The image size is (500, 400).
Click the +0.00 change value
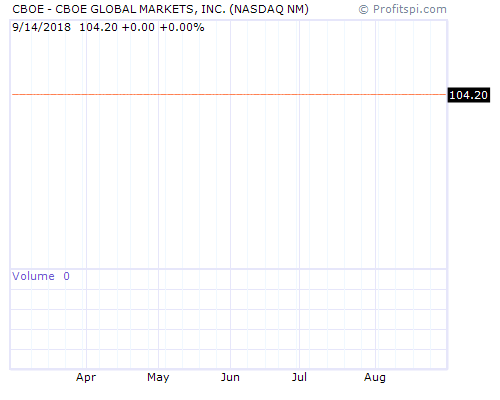pos(138,27)
